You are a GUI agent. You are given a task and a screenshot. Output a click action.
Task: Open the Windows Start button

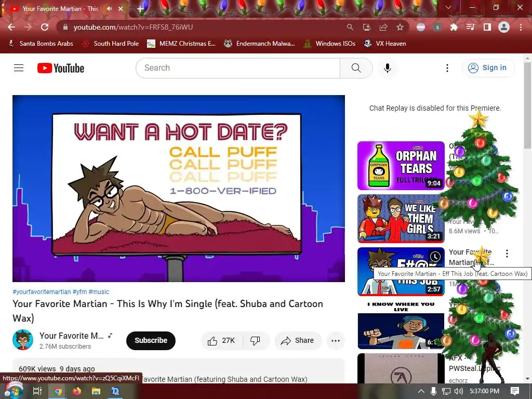coord(13,391)
